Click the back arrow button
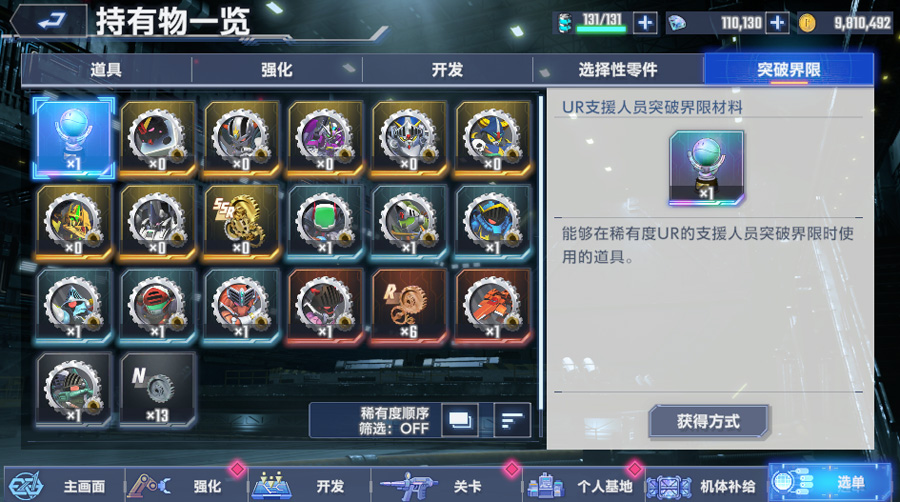 49,22
